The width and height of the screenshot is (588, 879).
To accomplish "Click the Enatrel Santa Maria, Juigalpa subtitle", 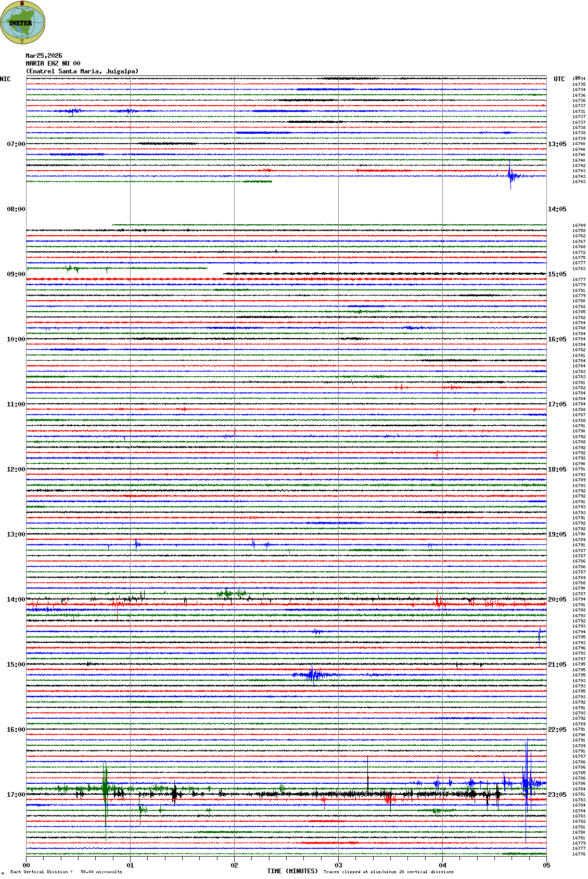I will click(82, 71).
